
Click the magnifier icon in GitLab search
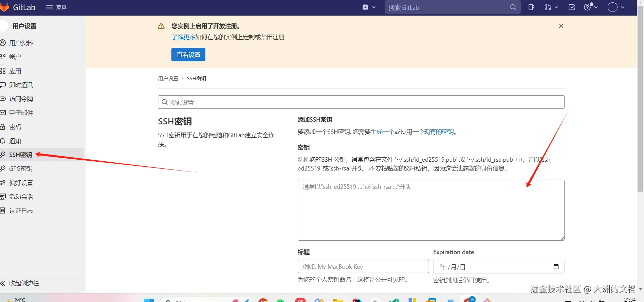(513, 7)
